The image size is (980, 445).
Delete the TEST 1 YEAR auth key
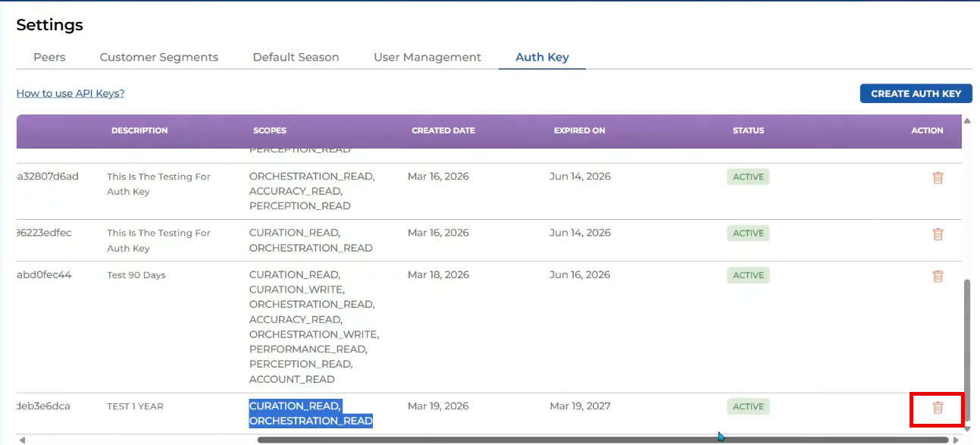coord(938,408)
